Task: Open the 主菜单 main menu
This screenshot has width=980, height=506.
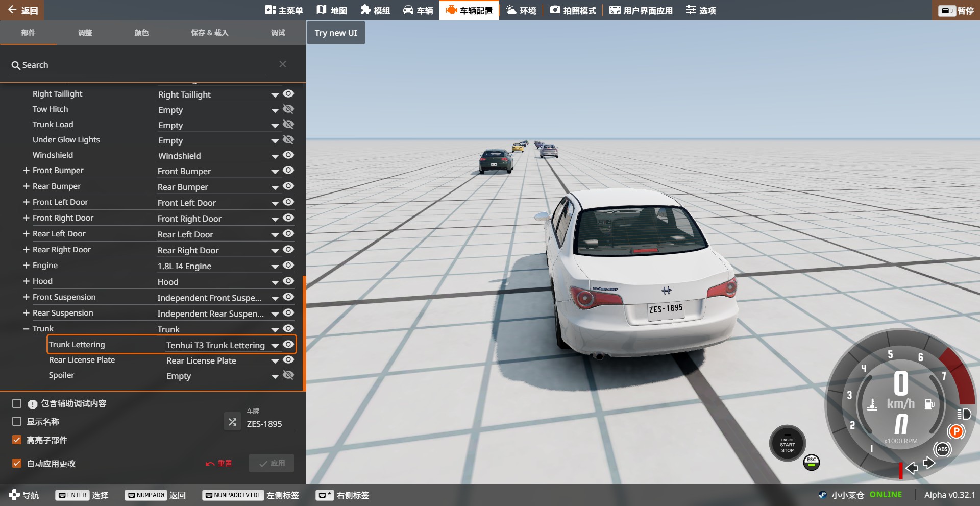Action: (x=284, y=10)
